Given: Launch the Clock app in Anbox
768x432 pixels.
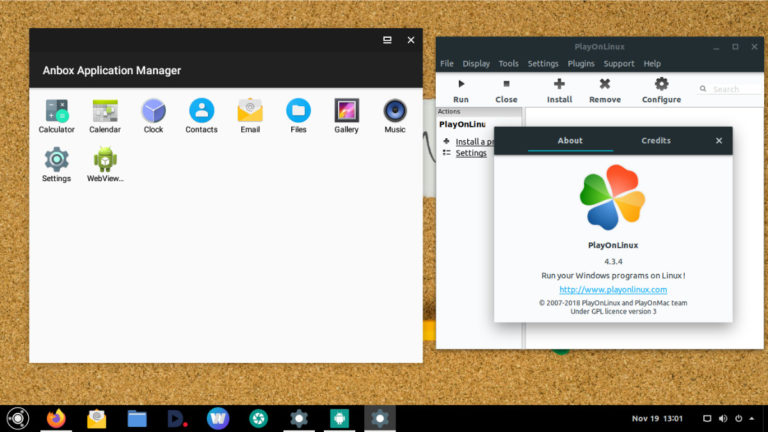Looking at the screenshot, I should (x=153, y=116).
